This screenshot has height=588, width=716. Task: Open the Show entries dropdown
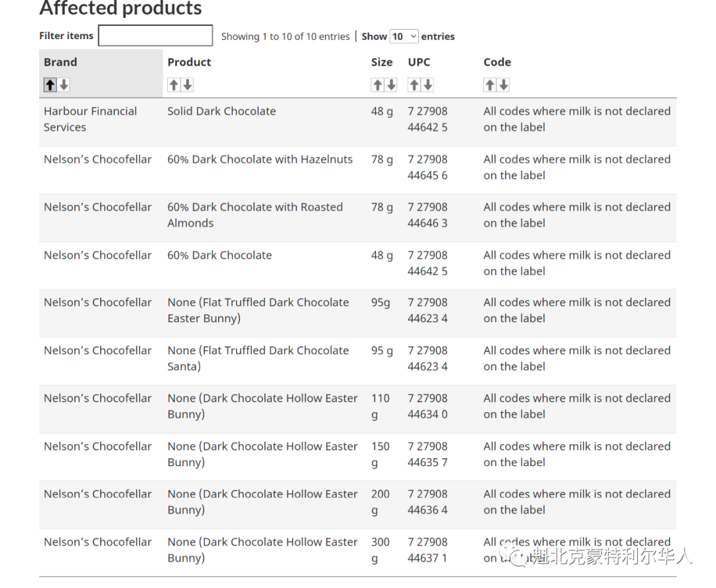click(404, 36)
